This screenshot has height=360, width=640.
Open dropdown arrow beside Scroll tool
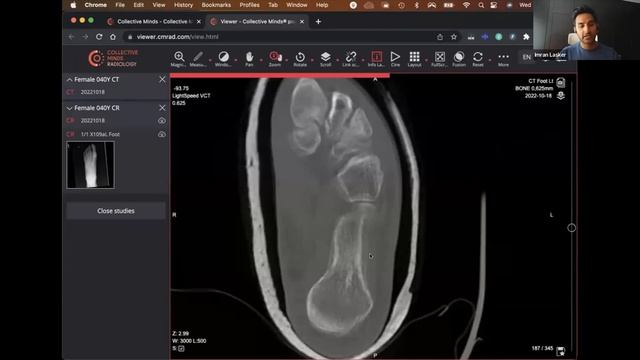pos(338,60)
